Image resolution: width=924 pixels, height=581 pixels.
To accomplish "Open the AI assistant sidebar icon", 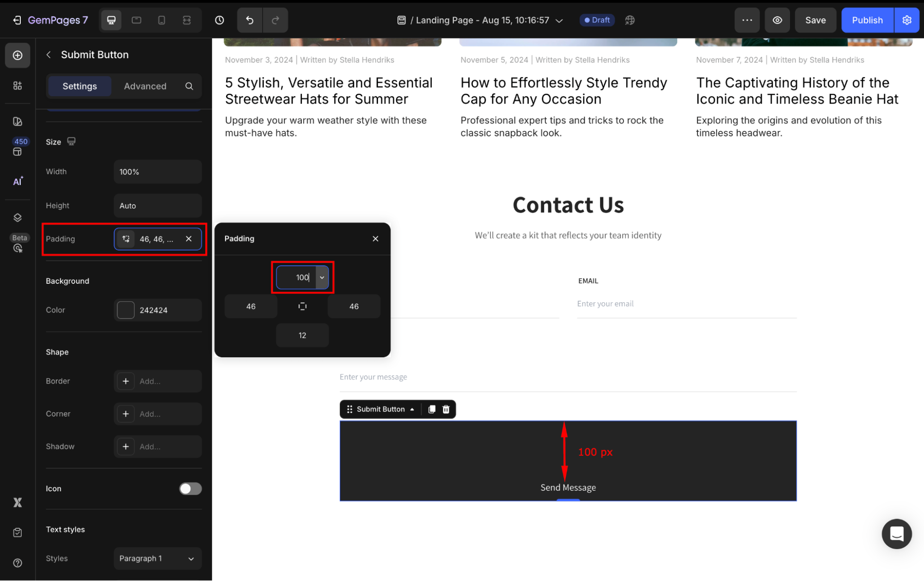I will coord(18,181).
